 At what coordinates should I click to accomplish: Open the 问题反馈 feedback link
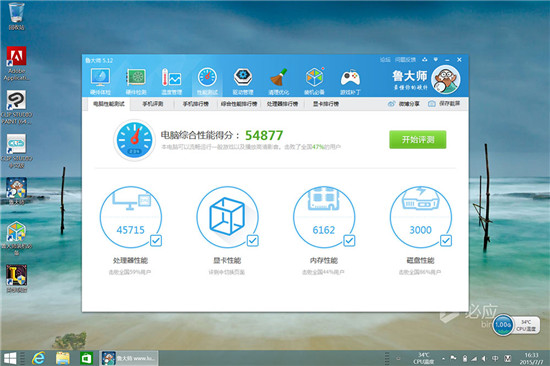tap(405, 60)
